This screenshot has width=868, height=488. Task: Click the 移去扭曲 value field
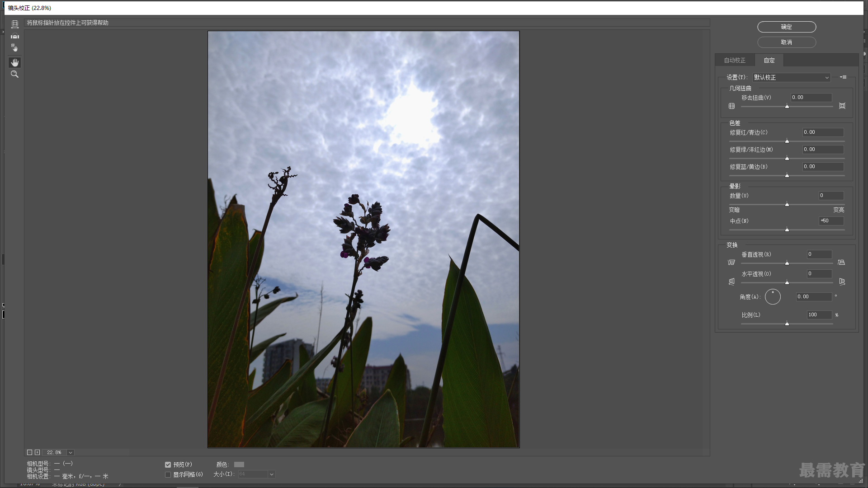tap(811, 98)
